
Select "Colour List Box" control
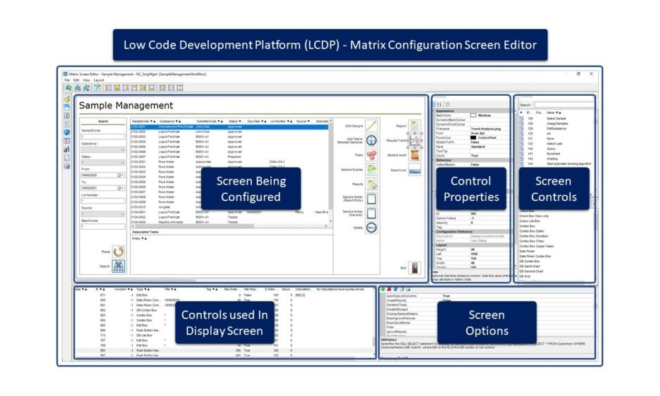(x=530, y=221)
